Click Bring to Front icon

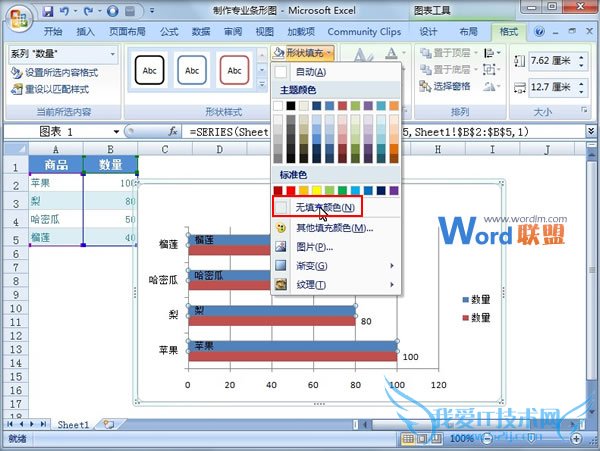426,52
